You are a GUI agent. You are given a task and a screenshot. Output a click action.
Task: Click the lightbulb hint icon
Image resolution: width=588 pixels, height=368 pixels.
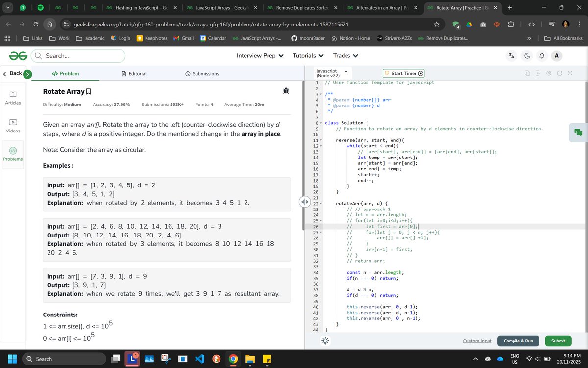click(326, 341)
